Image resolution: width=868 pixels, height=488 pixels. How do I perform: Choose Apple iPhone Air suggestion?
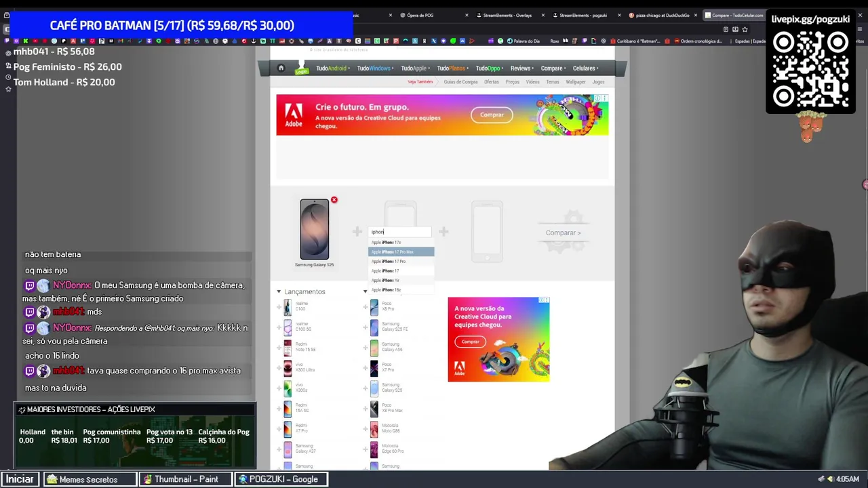coord(401,280)
